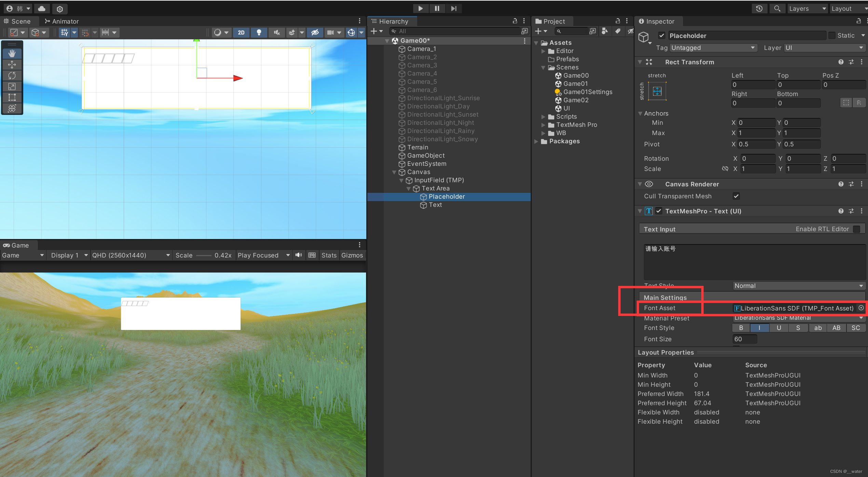Image resolution: width=868 pixels, height=477 pixels.
Task: Select the Rect tool in scene overlay
Action: (12, 97)
